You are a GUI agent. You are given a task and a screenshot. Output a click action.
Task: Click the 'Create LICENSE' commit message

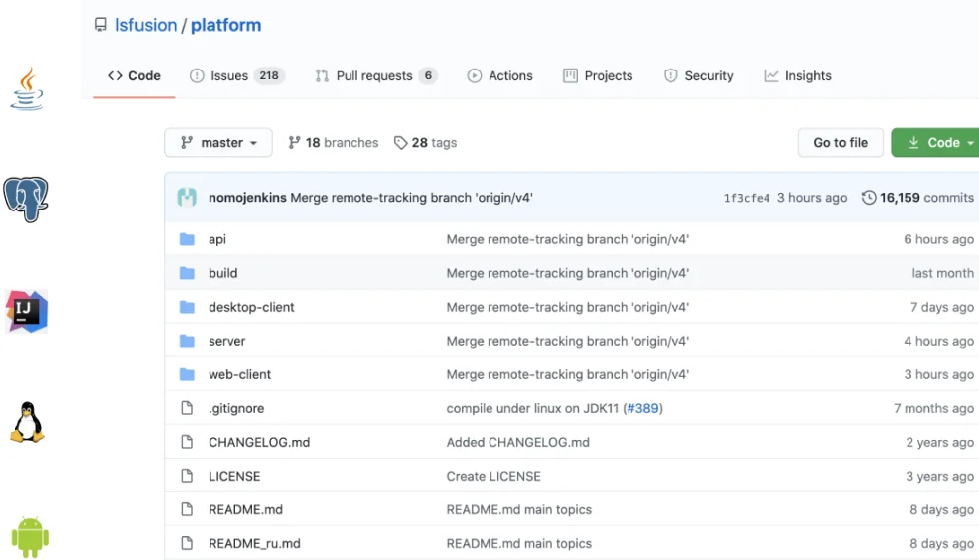pyautogui.click(x=493, y=476)
